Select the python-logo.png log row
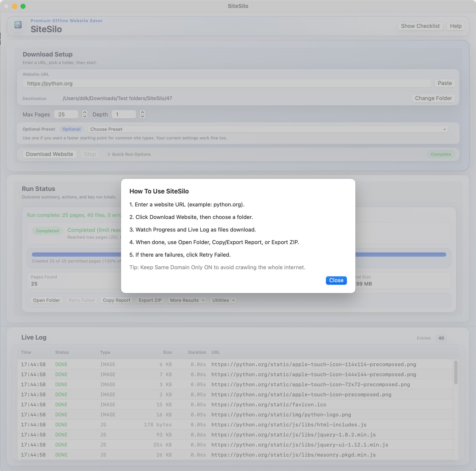The image size is (476, 471). [x=235, y=415]
